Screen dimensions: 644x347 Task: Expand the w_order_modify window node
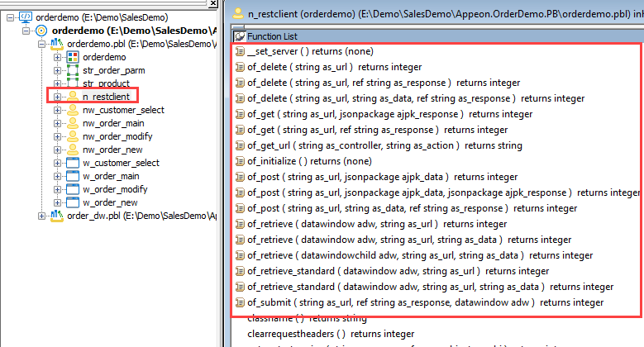[x=58, y=189]
